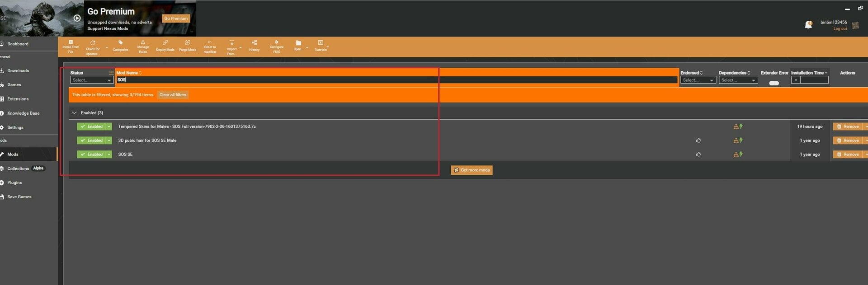Click dependencies icon for 3D pubic hair mod
Image resolution: width=868 pixels, height=285 pixels.
(x=738, y=140)
